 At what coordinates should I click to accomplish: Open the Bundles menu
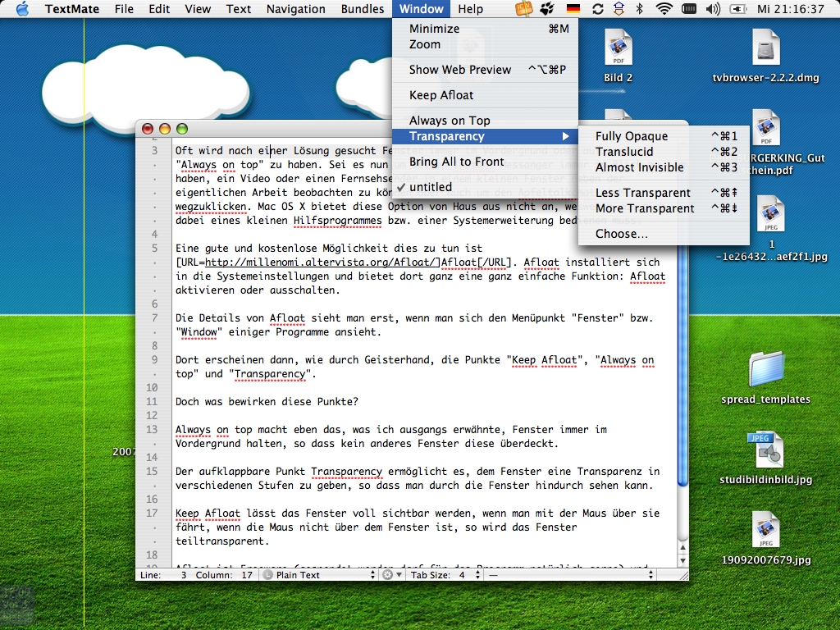point(362,8)
